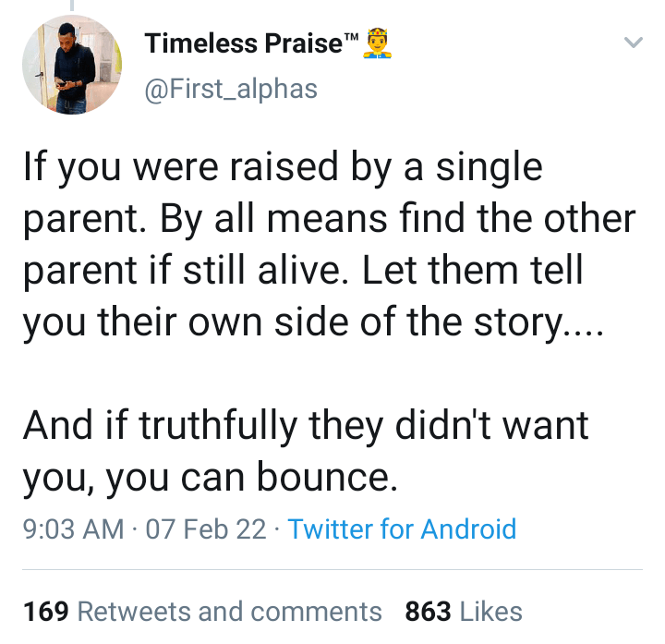Click the divider line above the stats
The height and width of the screenshot is (644, 665).
click(332, 570)
